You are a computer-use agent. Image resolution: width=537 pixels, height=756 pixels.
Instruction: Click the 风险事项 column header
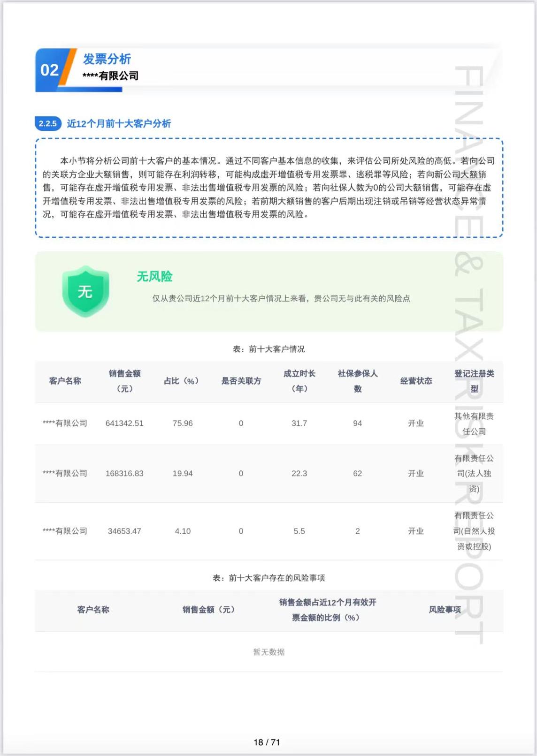[445, 610]
